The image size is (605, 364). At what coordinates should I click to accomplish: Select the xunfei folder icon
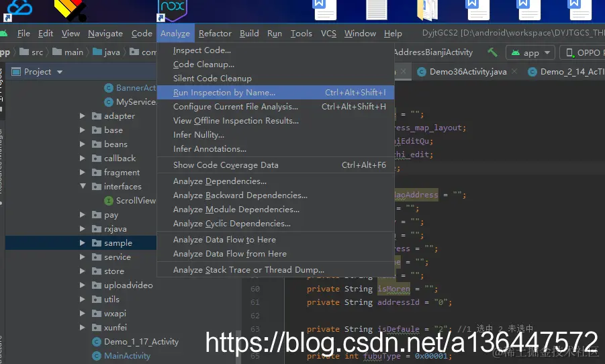coord(97,327)
